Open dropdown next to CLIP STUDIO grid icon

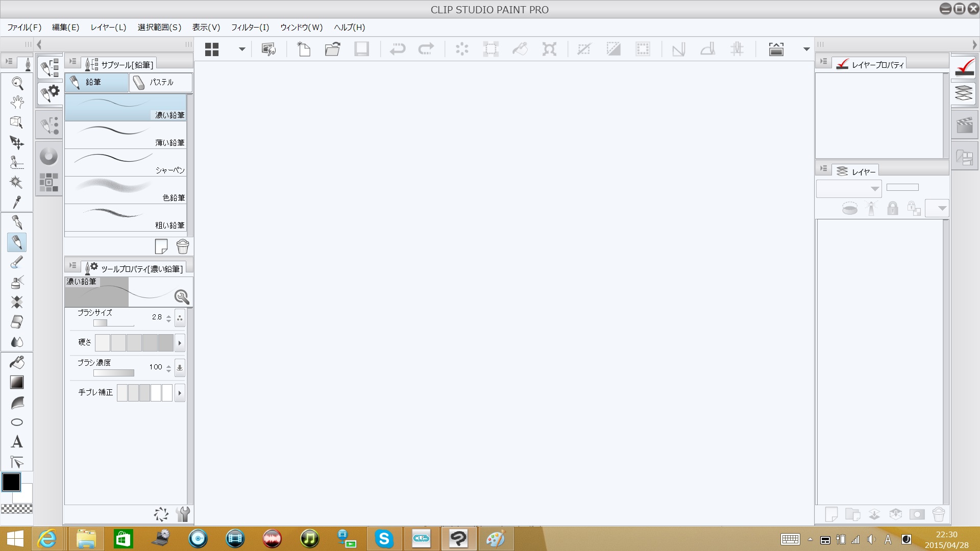point(242,49)
